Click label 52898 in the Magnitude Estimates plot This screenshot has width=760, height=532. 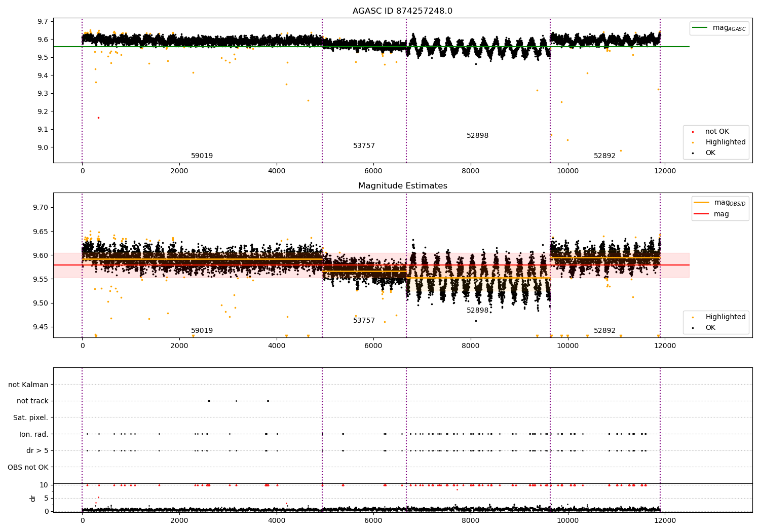(x=477, y=311)
